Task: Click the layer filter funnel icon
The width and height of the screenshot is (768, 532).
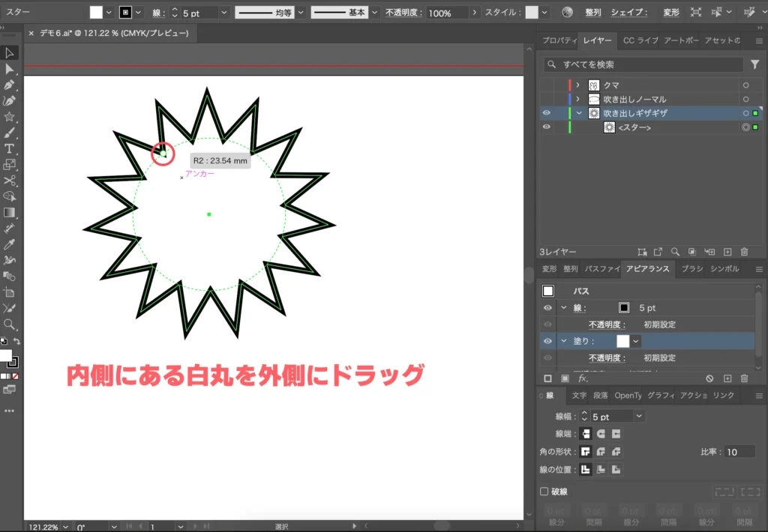Action: point(754,65)
